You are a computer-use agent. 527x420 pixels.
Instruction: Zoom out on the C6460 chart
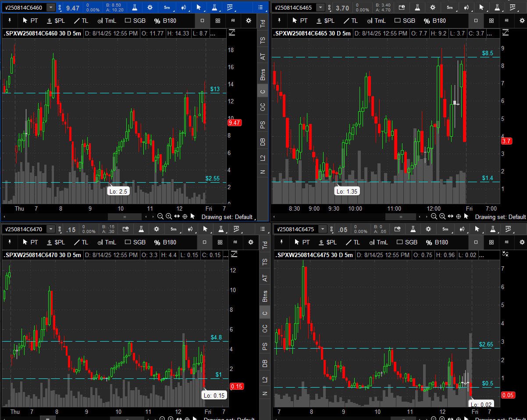(160, 216)
